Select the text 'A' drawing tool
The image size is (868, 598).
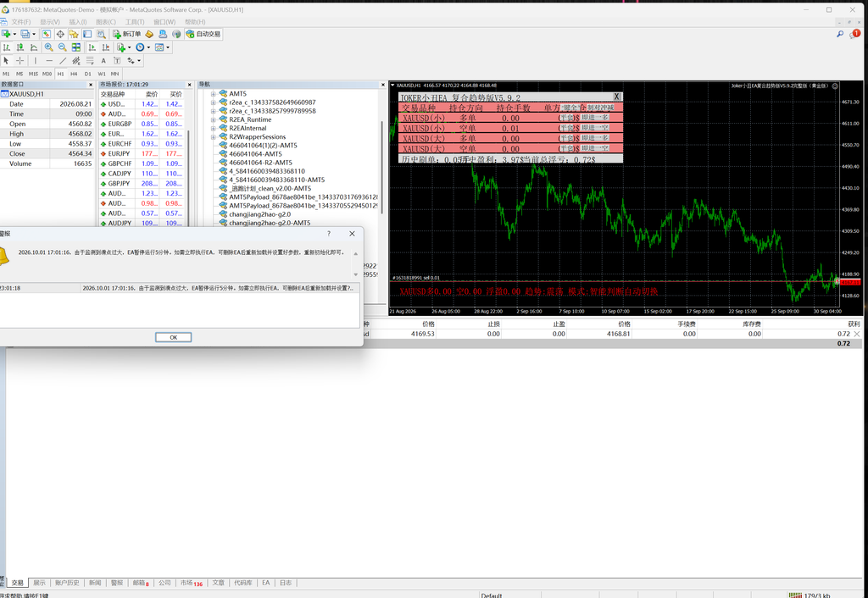tap(103, 61)
